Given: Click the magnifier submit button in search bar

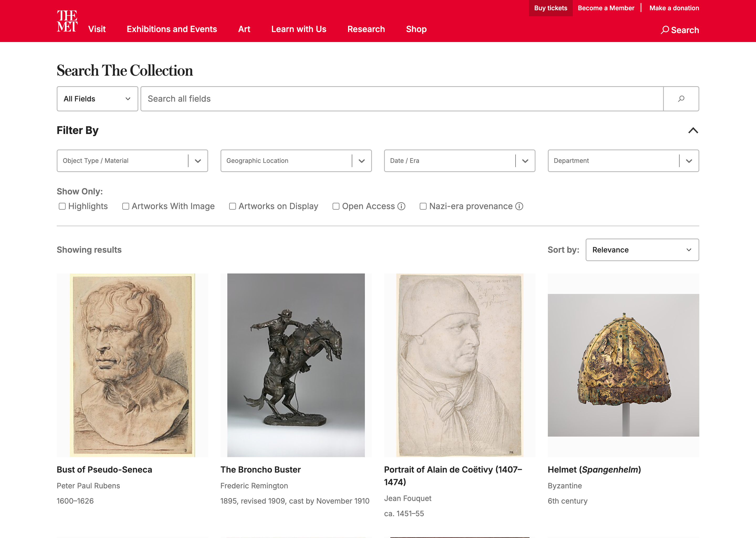Looking at the screenshot, I should pos(681,99).
